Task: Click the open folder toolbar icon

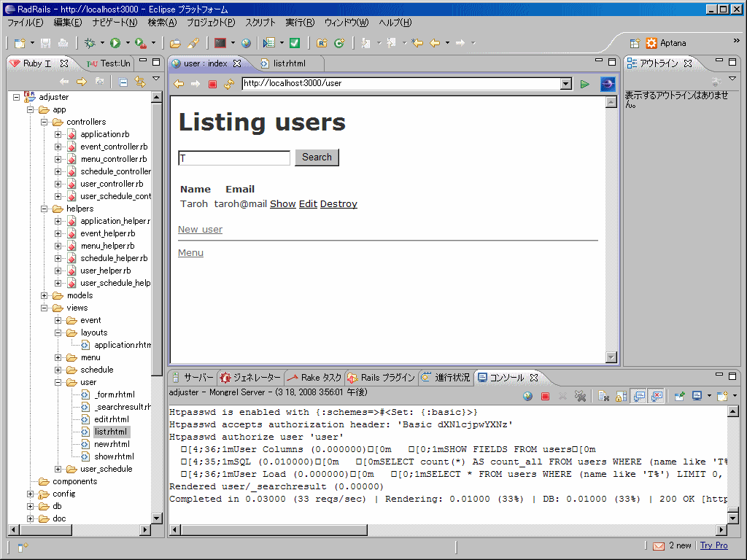Action: pyautogui.click(x=175, y=43)
